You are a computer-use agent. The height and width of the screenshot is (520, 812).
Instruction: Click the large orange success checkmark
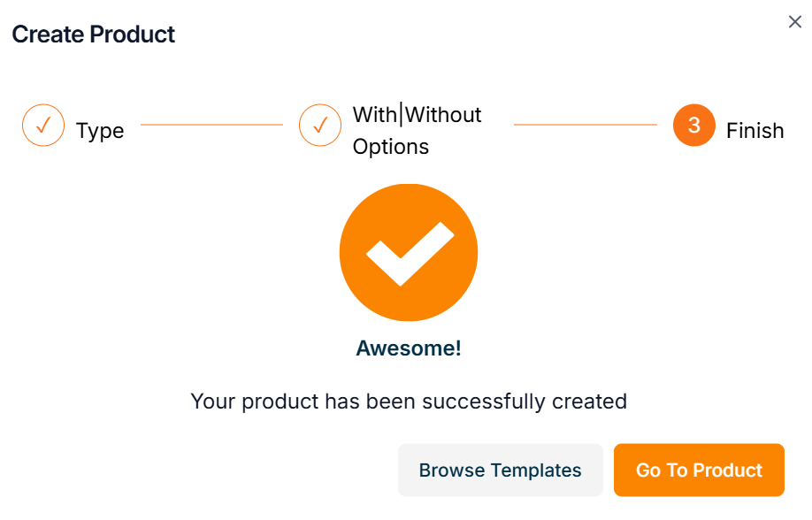tap(409, 252)
